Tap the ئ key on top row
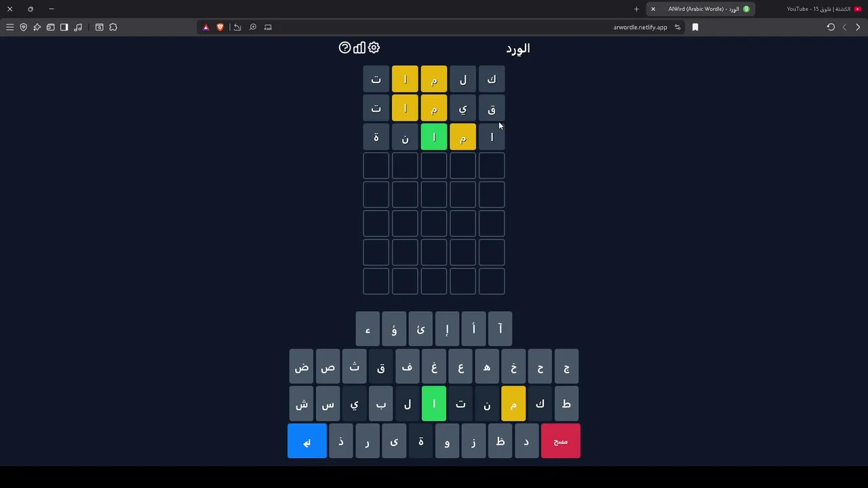This screenshot has height=488, width=868. tap(420, 329)
